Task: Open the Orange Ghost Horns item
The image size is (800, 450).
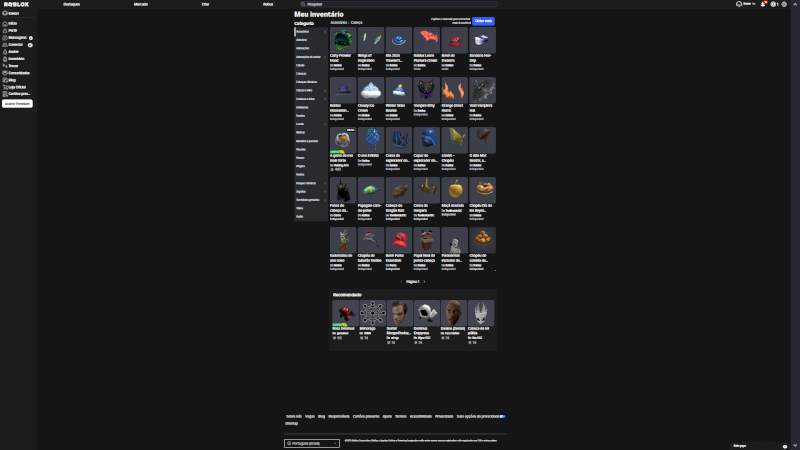Action: [x=454, y=91]
